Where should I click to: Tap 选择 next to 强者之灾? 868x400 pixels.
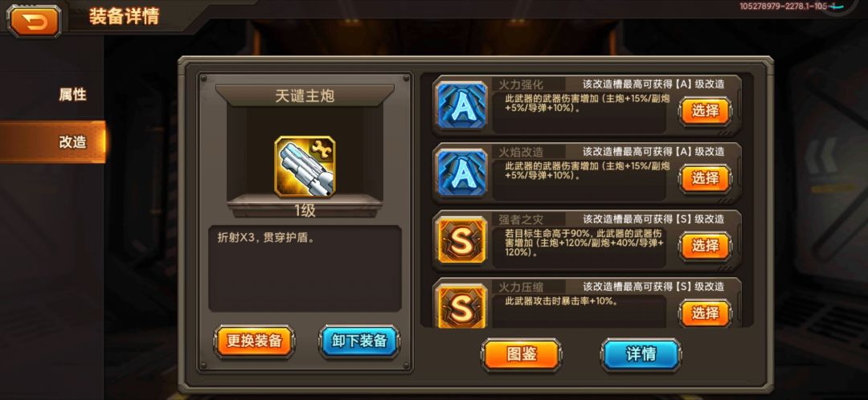706,247
